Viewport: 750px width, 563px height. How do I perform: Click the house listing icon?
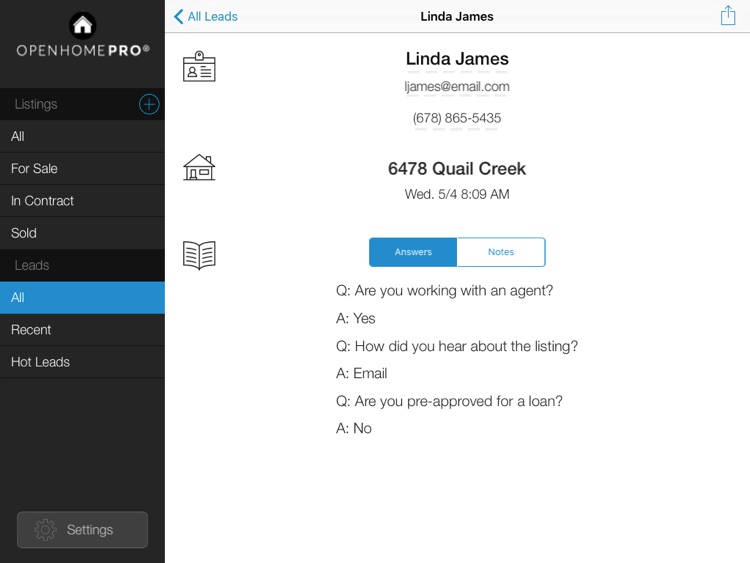click(x=199, y=167)
